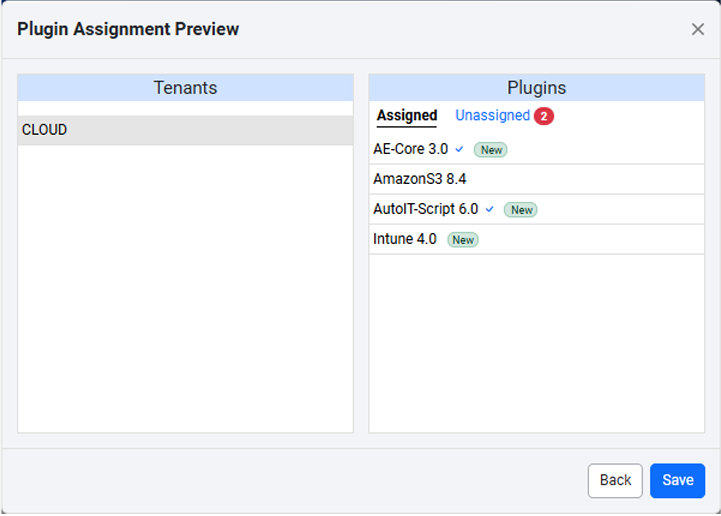Switch to the Assigned tab
The width and height of the screenshot is (721, 516).
point(406,115)
